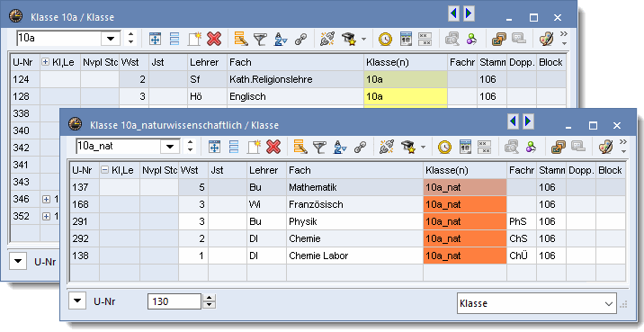This screenshot has height=332, width=644.
Task: Click the paint palette settings icon in 10a_nat window
Action: [605, 147]
